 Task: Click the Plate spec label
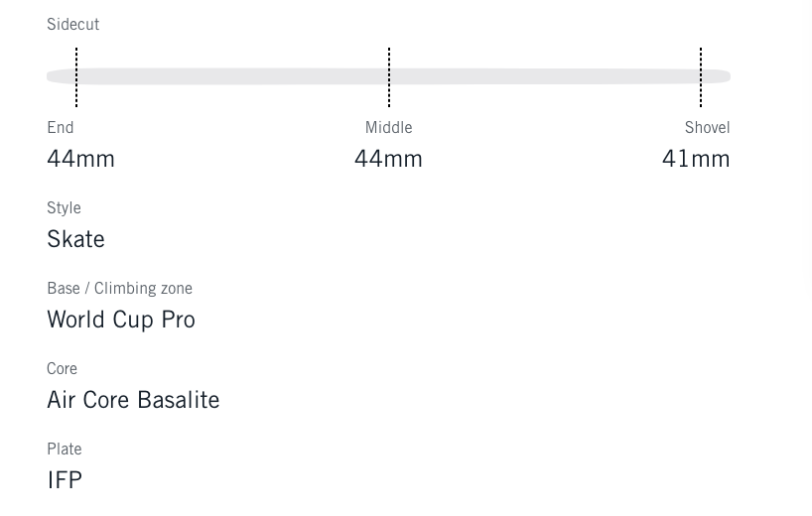click(64, 449)
